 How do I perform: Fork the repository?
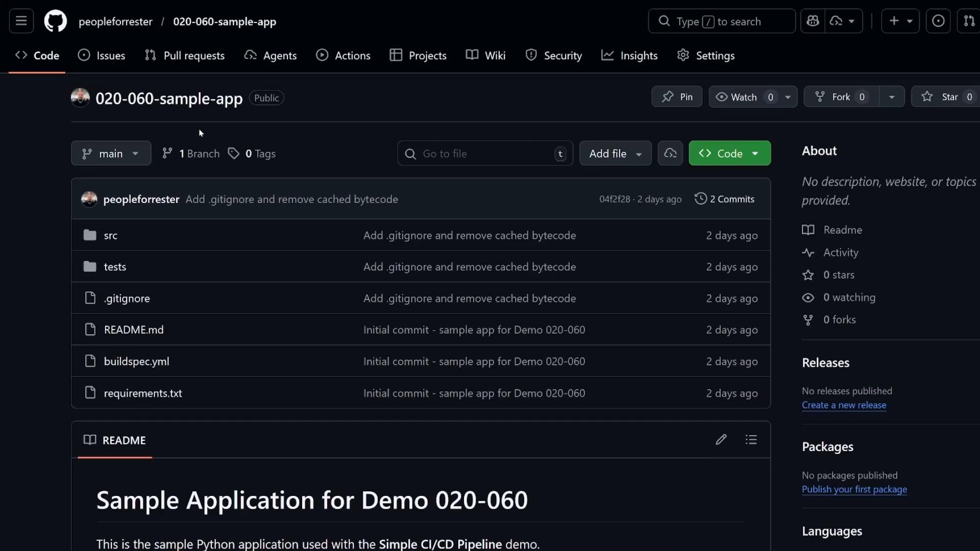841,97
